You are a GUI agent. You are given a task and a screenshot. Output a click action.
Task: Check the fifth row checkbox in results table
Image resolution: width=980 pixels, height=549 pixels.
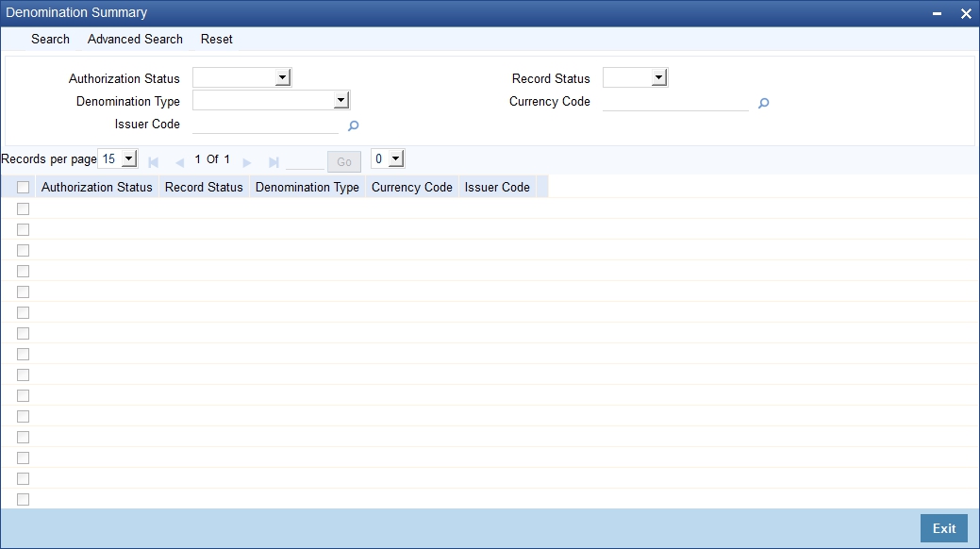pyautogui.click(x=24, y=291)
